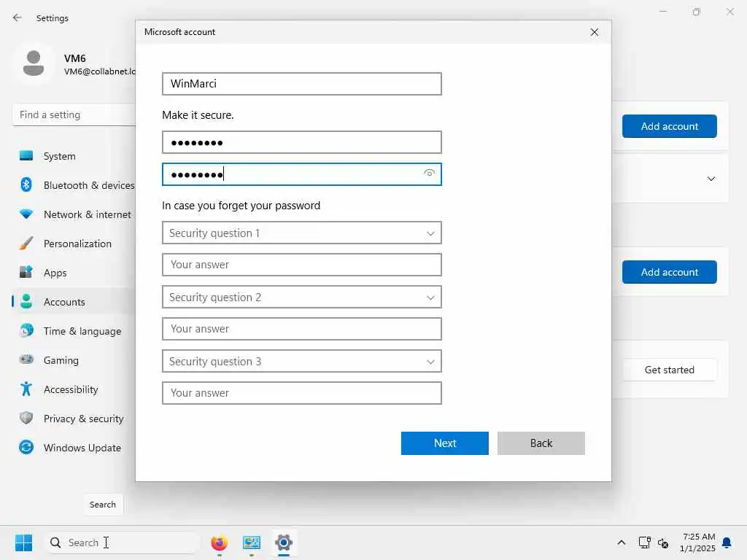Click the VM6 user avatar icon
747x560 pixels.
pos(34,63)
